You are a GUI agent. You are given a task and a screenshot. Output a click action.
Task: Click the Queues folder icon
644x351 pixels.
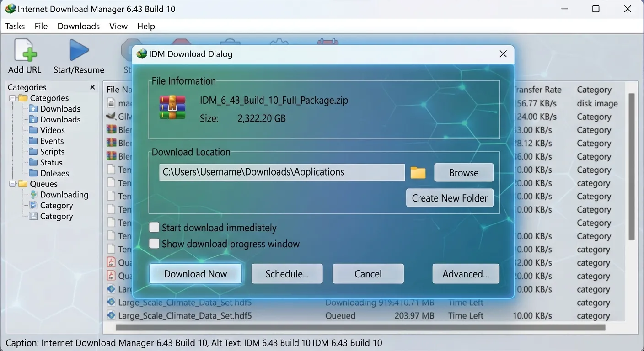(x=23, y=184)
